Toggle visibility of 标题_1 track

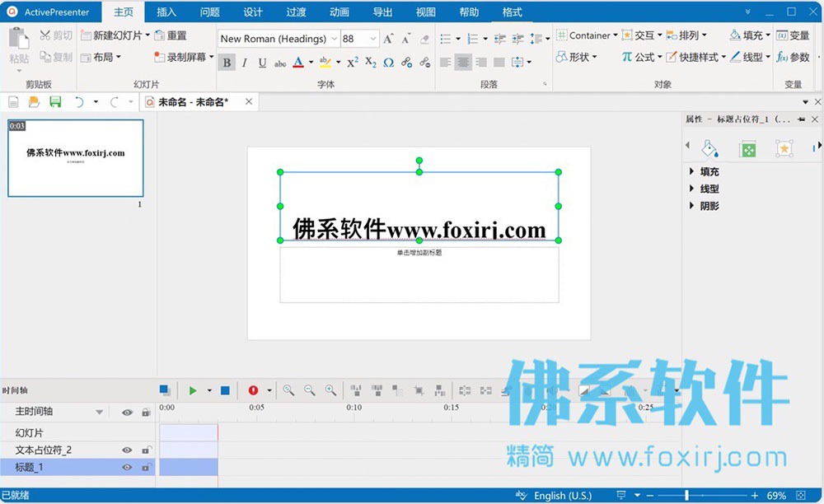(x=127, y=467)
